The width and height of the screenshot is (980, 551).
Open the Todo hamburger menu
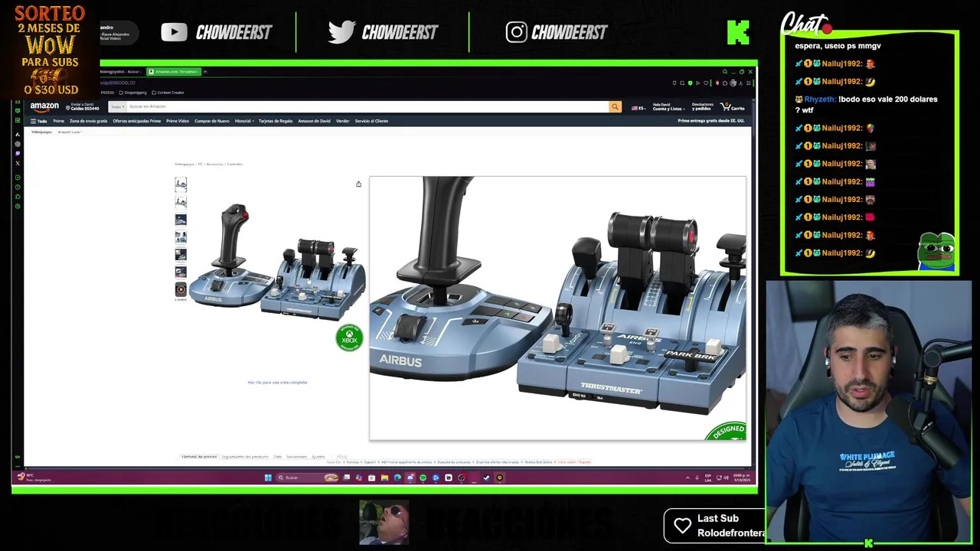tap(38, 121)
